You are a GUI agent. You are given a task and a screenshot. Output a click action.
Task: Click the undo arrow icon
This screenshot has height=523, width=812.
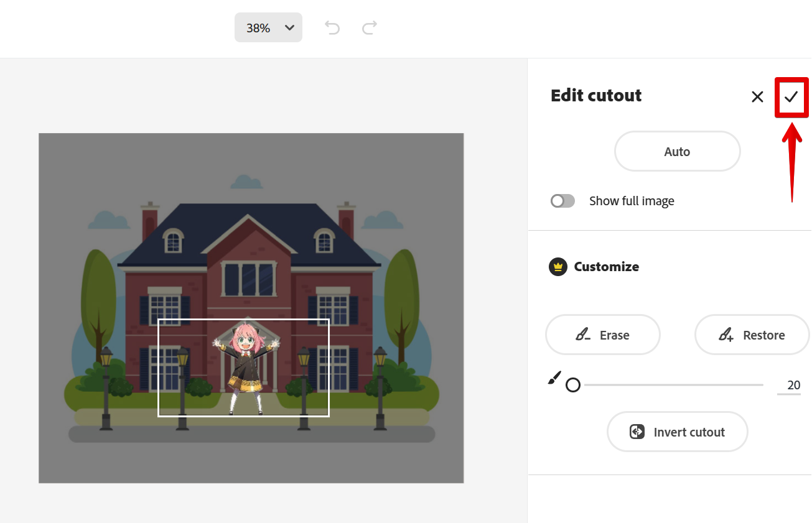click(332, 27)
